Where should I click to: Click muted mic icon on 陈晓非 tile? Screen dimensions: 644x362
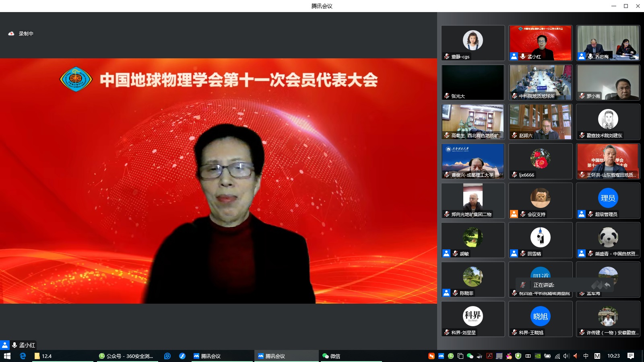click(456, 293)
